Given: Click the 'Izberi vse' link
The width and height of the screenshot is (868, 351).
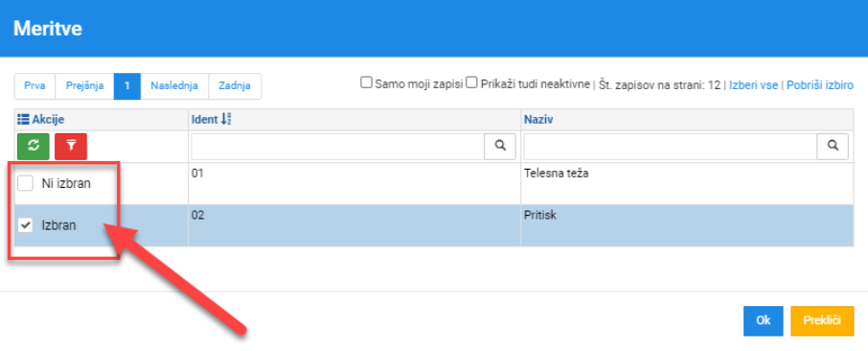Looking at the screenshot, I should coord(753,85).
